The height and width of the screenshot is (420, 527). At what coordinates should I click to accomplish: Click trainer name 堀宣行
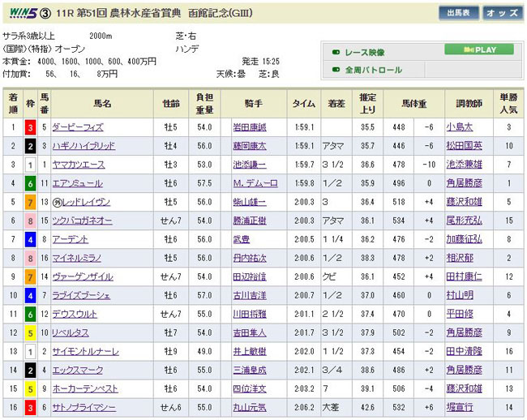click(459, 407)
